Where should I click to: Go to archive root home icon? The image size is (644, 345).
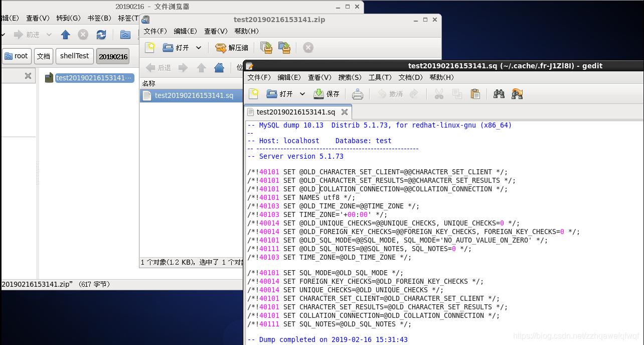coord(219,68)
